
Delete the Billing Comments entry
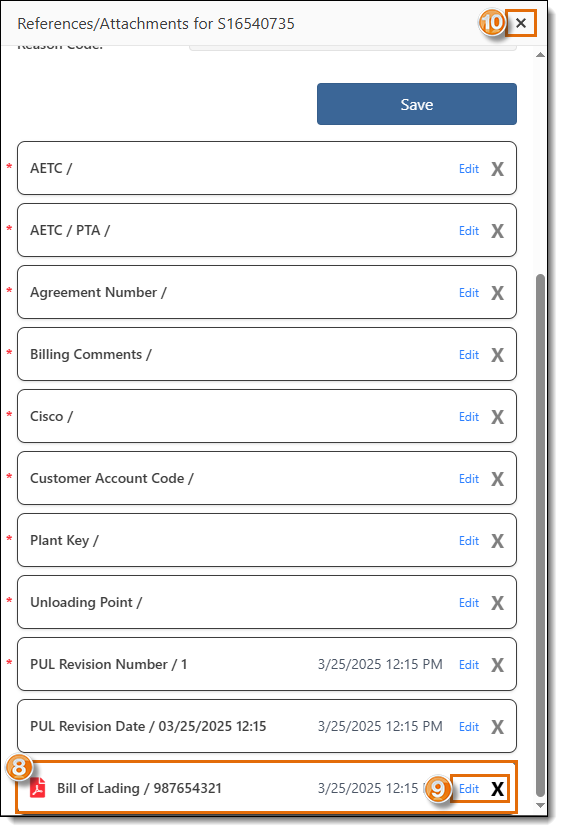pyautogui.click(x=497, y=355)
